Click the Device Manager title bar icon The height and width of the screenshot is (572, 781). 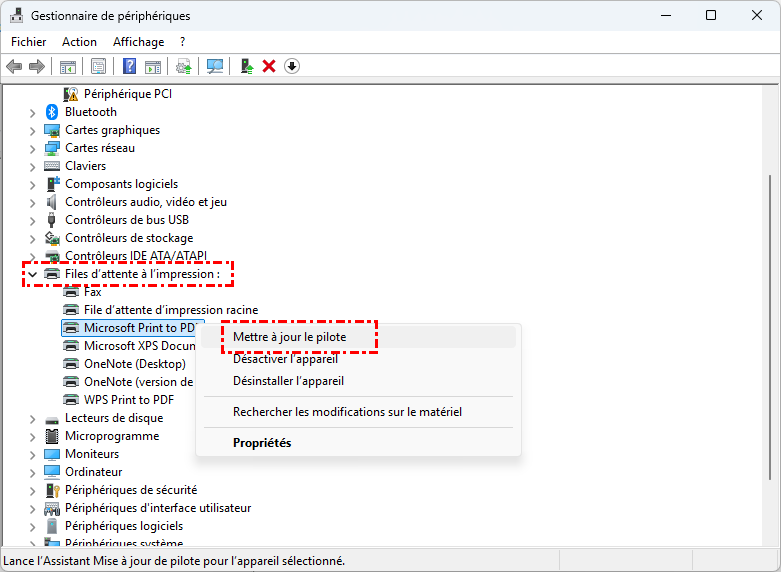pyautogui.click(x=16, y=15)
